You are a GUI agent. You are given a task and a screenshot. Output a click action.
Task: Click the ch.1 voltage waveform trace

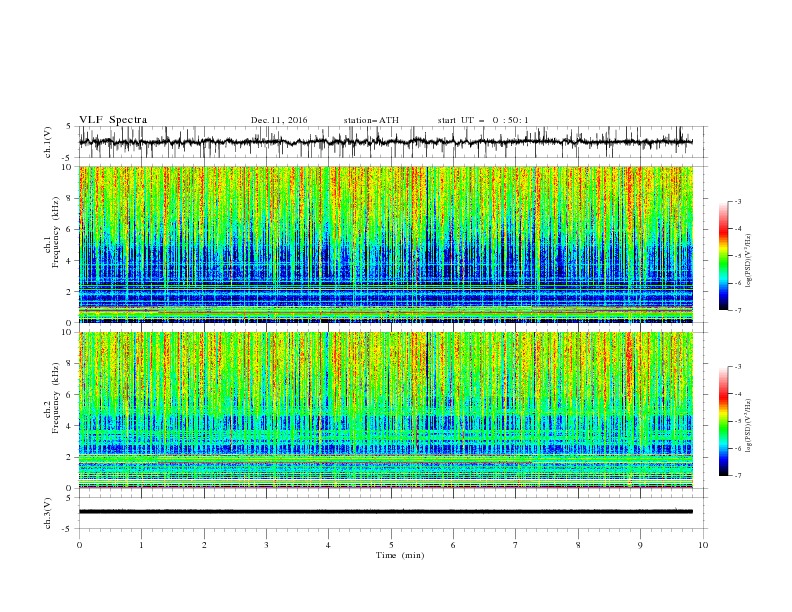pos(386,142)
